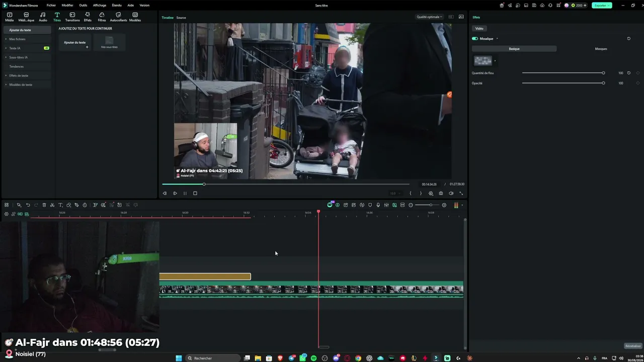Click the timeline zoom slider
The width and height of the screenshot is (644, 362).
[x=427, y=205]
